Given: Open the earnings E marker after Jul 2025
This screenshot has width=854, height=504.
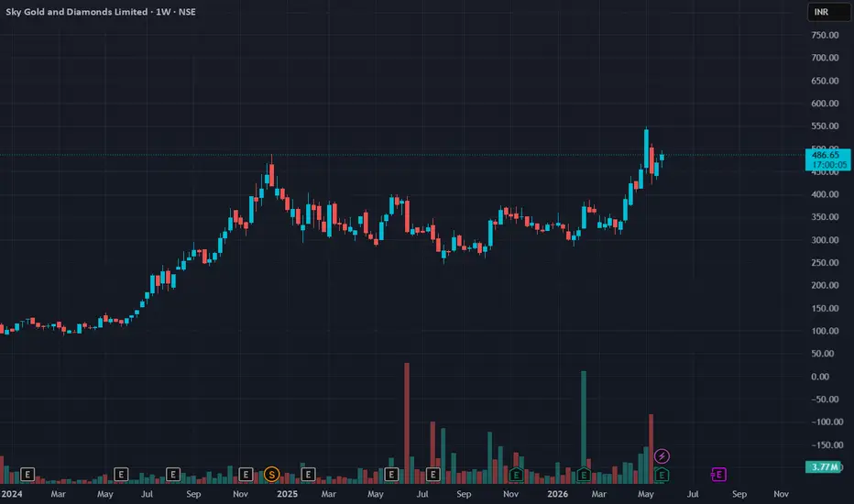Looking at the screenshot, I should 433,475.
